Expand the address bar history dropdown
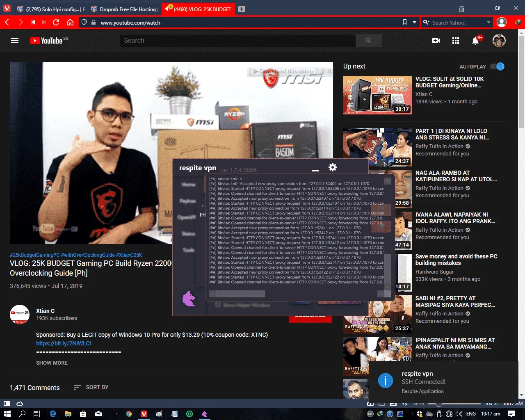The image size is (525, 420). (x=415, y=23)
